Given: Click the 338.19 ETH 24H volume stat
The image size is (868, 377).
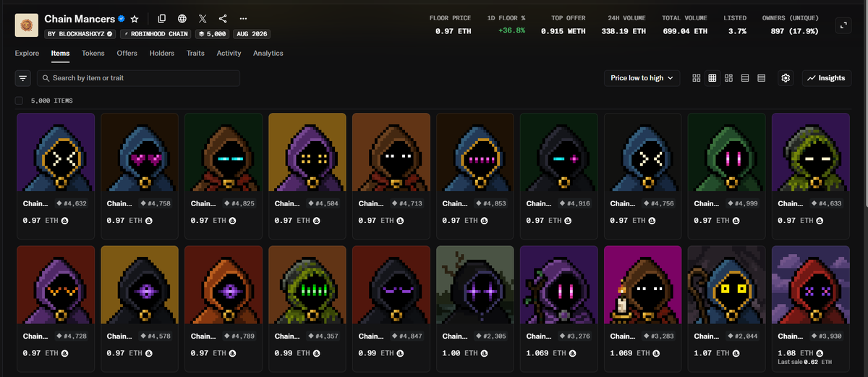Looking at the screenshot, I should click(x=623, y=31).
